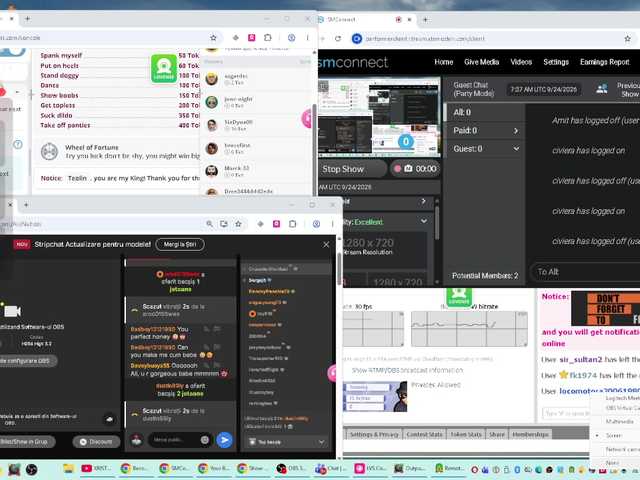Open profile icon in top-left browser toolbar

291,38
